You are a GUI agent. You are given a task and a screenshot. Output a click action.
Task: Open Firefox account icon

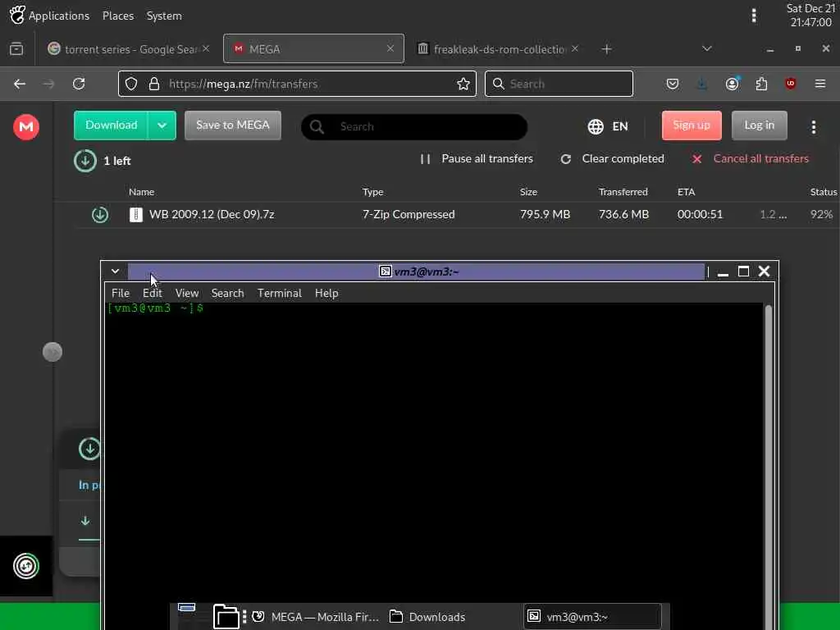(732, 84)
